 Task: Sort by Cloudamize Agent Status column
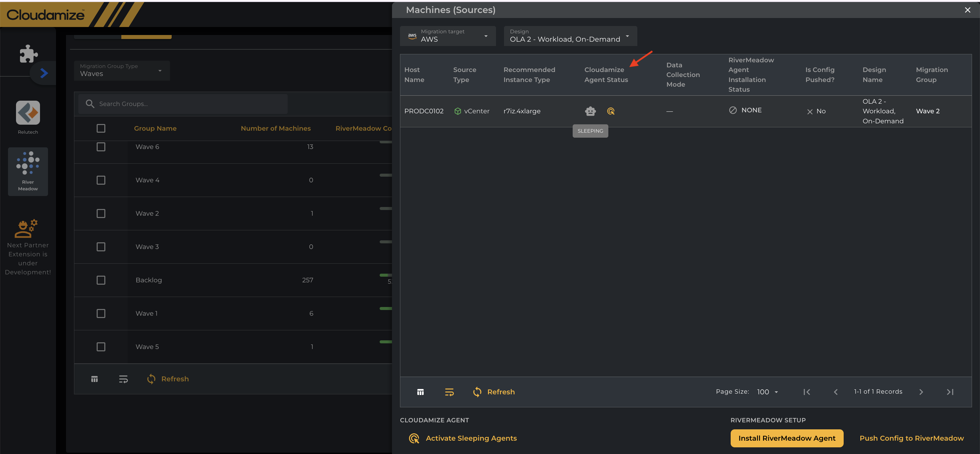pos(606,75)
